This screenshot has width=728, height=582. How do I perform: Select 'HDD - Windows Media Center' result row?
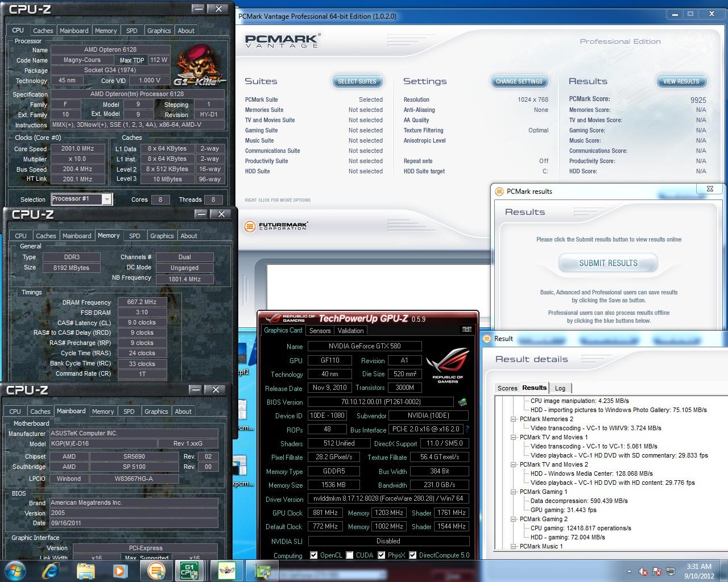click(x=591, y=473)
